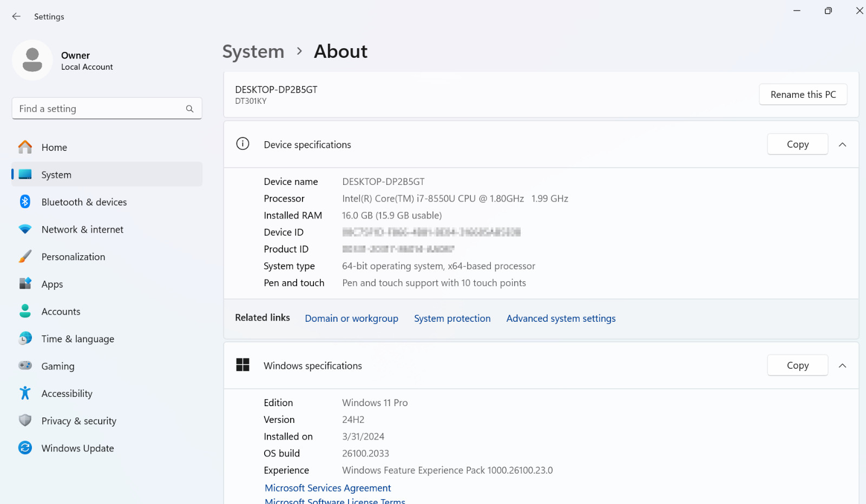The width and height of the screenshot is (866, 504).
Task: Click the 3/31/2024 installed date
Action: click(363, 436)
